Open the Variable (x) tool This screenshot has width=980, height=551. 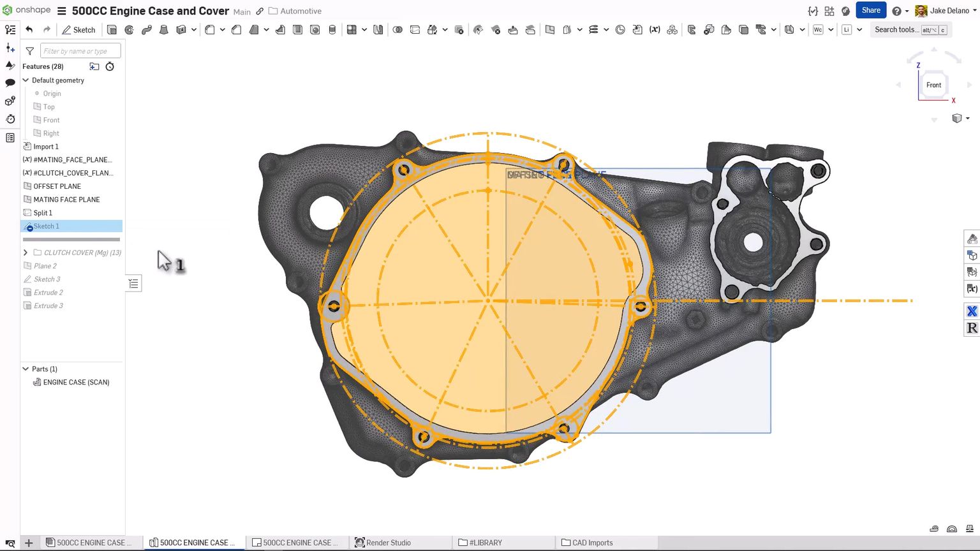[655, 29]
